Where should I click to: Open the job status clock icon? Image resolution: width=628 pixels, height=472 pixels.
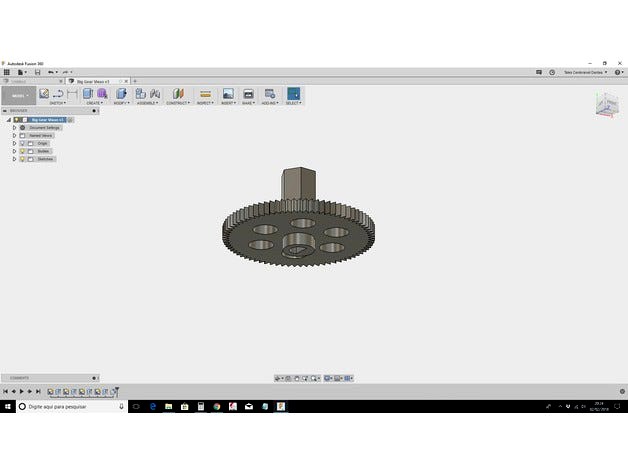tap(552, 72)
